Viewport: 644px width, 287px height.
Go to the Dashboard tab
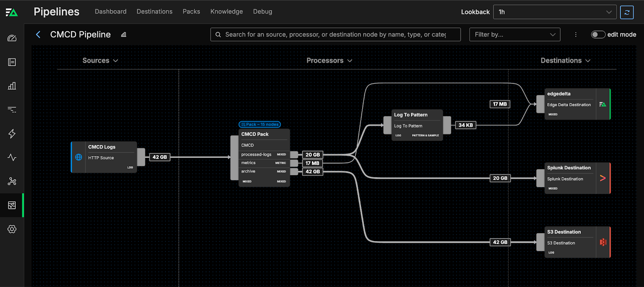coord(111,12)
